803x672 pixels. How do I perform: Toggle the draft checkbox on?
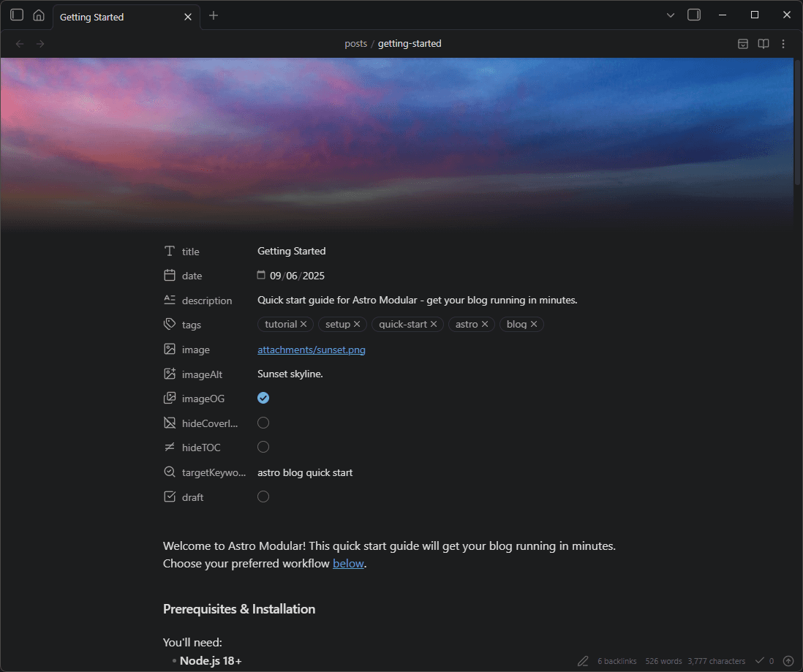tap(263, 497)
